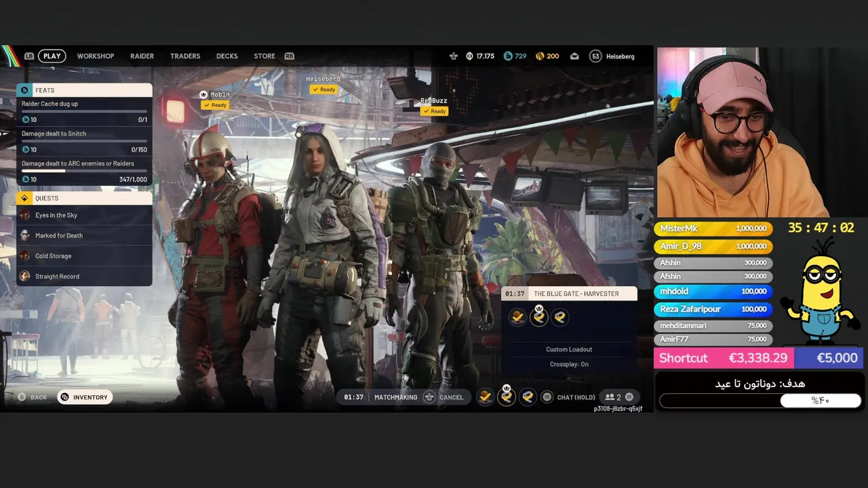Viewport: 868px width, 488px height.
Task: Click the Damage dealt to Snitch progress bar
Action: point(84,141)
